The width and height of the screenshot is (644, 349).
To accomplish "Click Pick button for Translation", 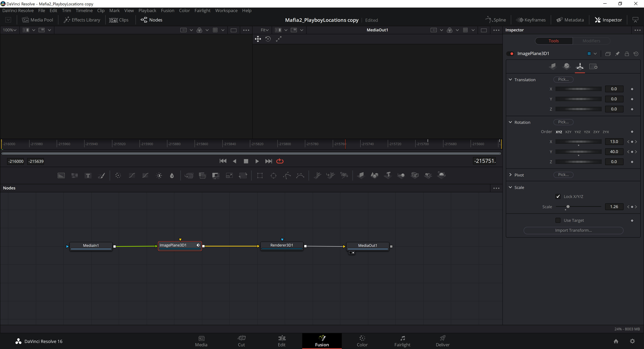I will pos(563,79).
